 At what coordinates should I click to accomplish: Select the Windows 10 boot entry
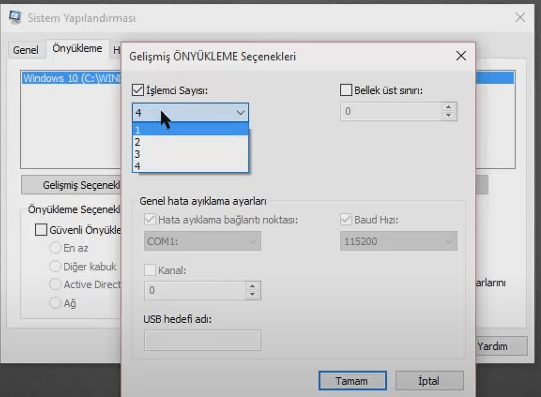(72, 78)
